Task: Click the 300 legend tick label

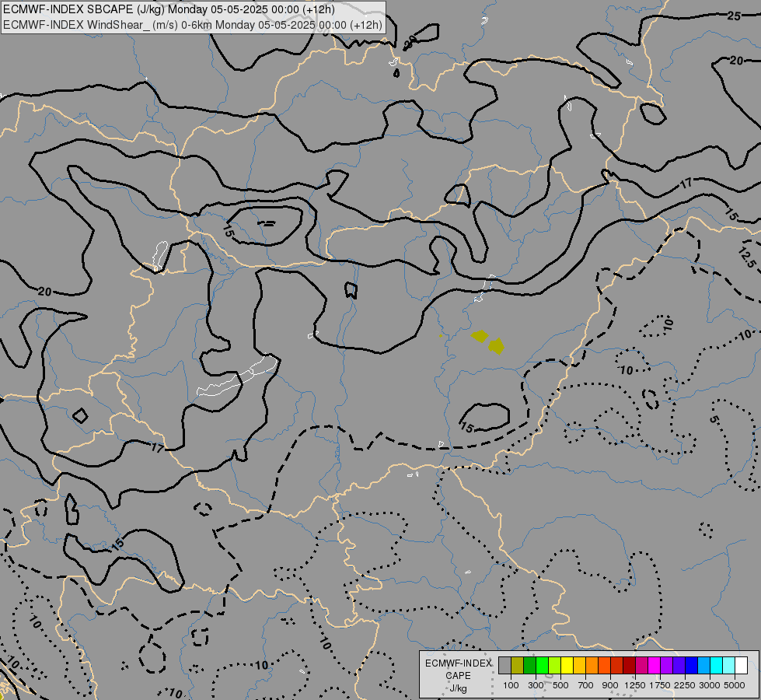Action: tap(536, 685)
